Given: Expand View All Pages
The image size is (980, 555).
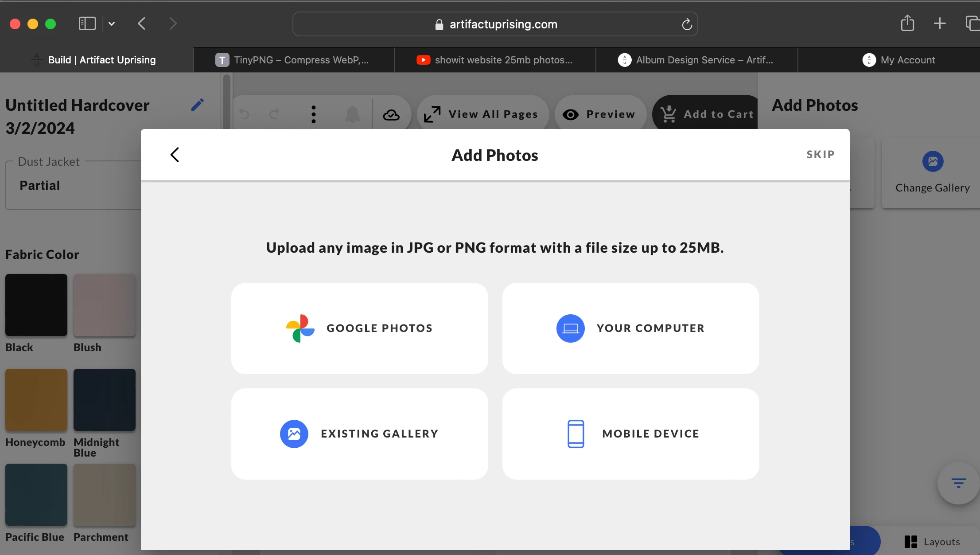Looking at the screenshot, I should pos(482,114).
